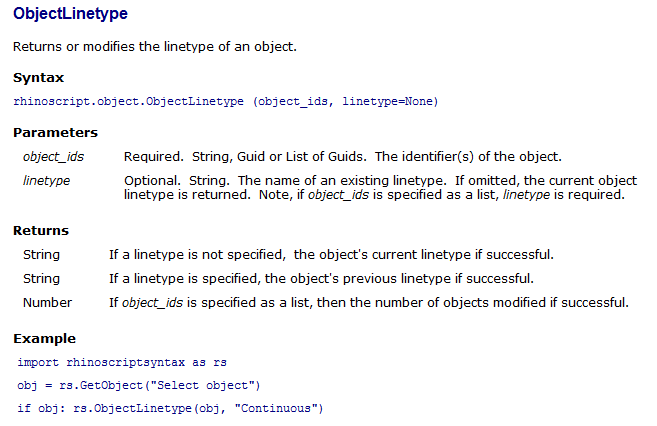The height and width of the screenshot is (426, 657).
Task: Click the object_ids parameter name
Action: tap(53, 157)
